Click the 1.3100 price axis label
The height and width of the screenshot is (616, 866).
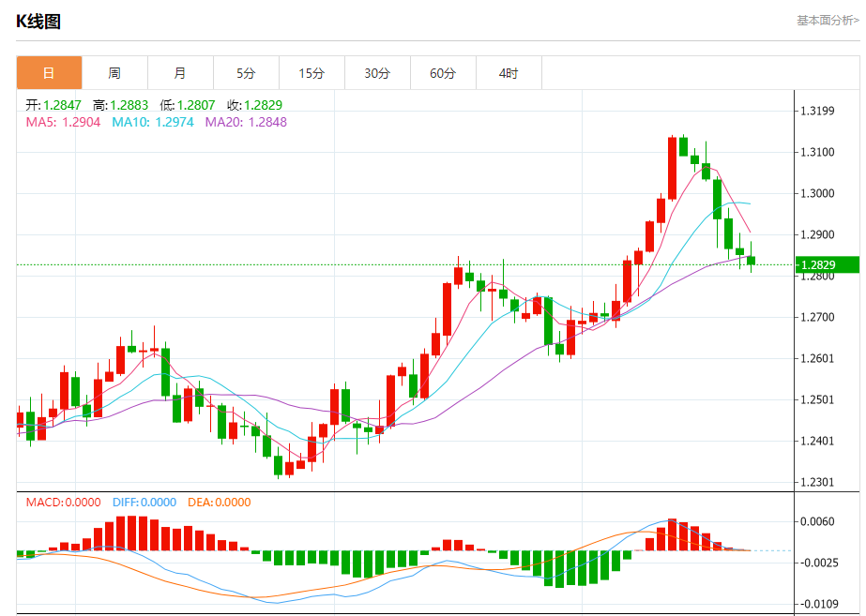817,152
